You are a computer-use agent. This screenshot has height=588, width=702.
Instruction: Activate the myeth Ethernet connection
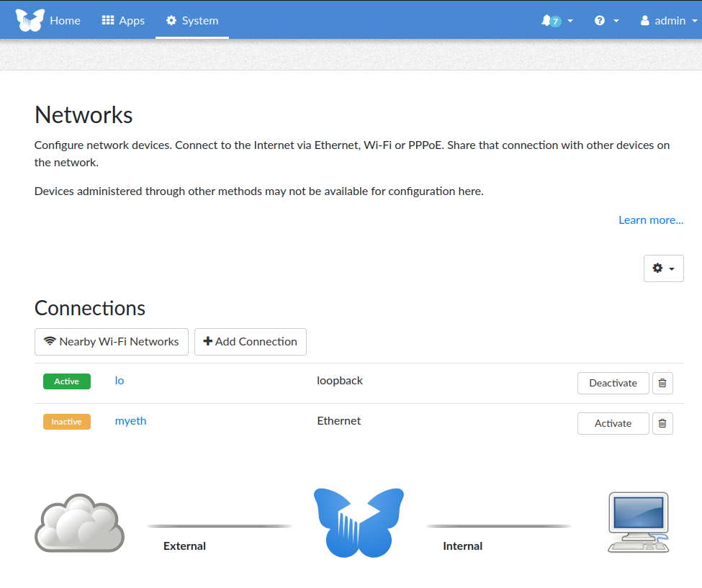(x=613, y=423)
